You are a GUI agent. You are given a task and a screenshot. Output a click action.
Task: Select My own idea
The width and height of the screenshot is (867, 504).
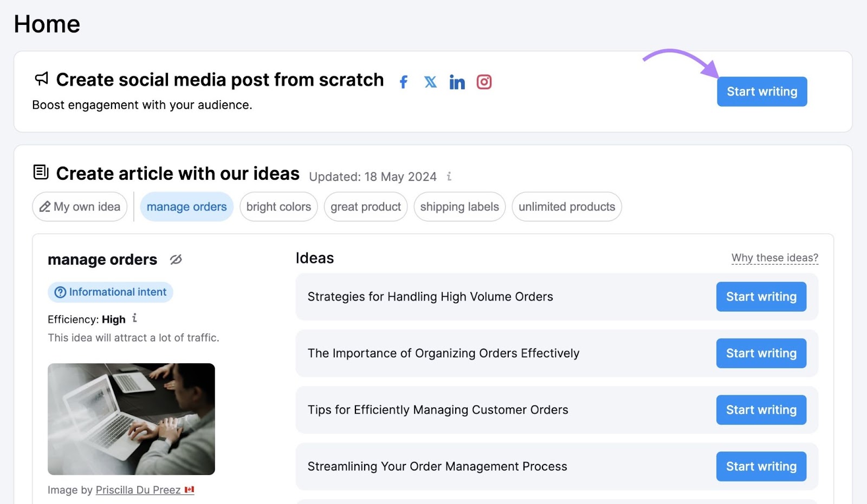79,206
